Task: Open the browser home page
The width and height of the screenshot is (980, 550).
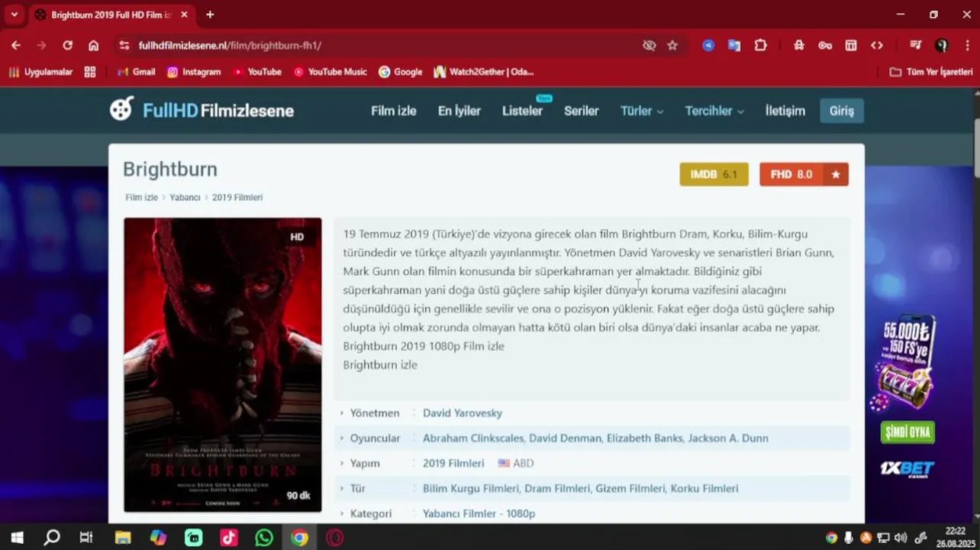Action: pos(93,45)
